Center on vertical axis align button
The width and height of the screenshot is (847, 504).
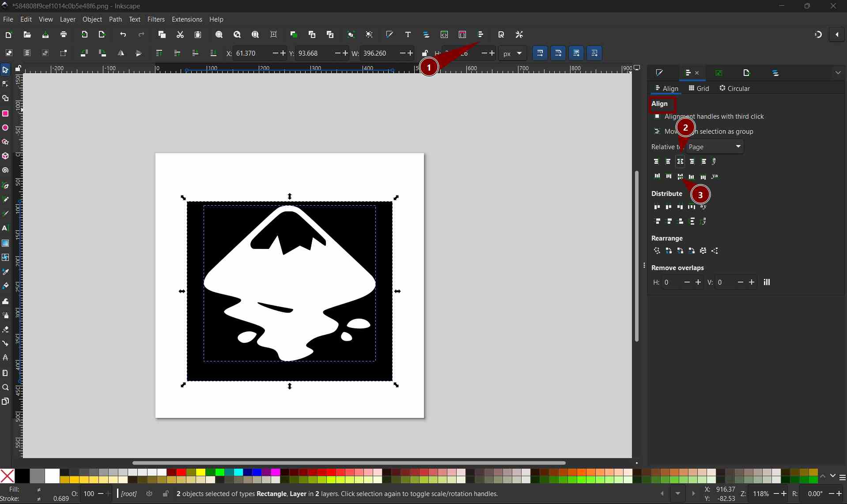680,162
